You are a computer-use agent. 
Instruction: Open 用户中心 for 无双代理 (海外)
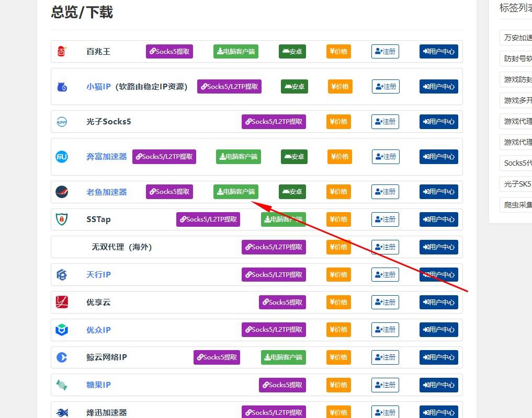(439, 247)
